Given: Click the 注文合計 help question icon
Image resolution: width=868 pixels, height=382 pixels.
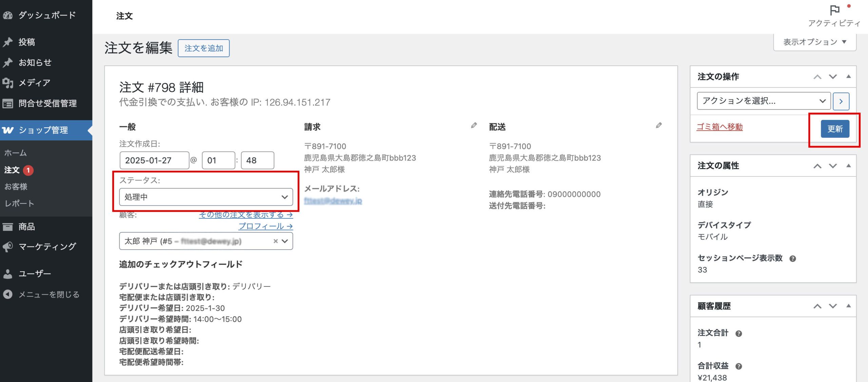Looking at the screenshot, I should tap(738, 334).
